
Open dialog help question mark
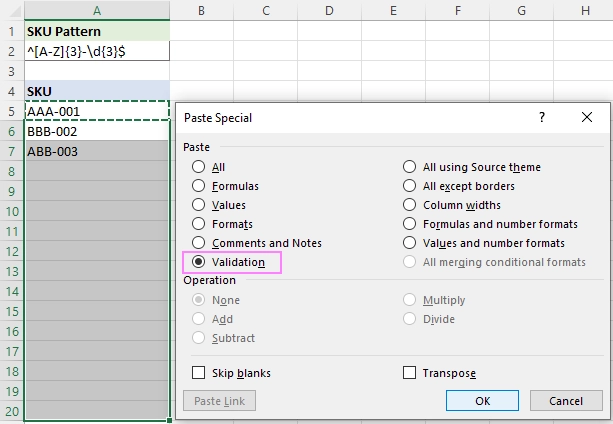(542, 117)
